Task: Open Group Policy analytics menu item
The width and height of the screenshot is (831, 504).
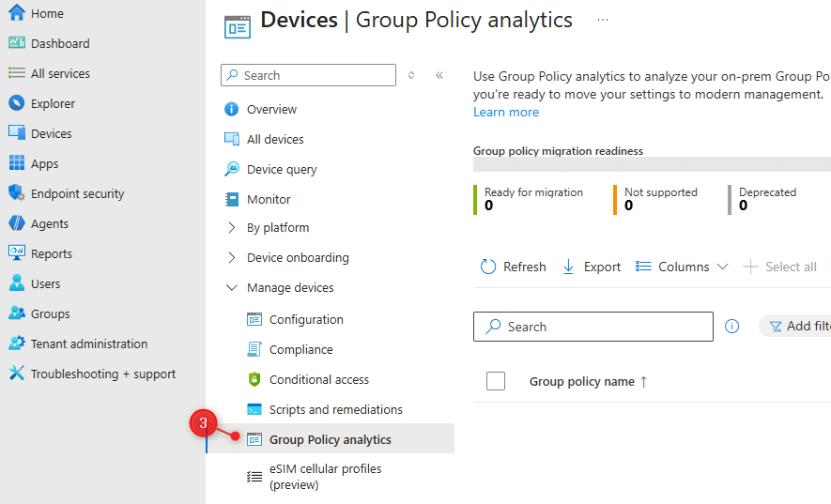Action: pyautogui.click(x=331, y=438)
